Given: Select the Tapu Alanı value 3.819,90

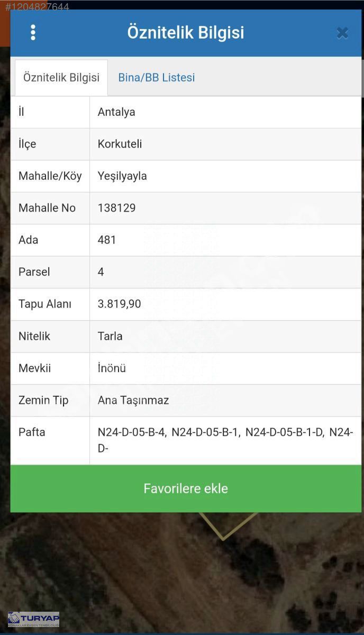Looking at the screenshot, I should coord(120,304).
